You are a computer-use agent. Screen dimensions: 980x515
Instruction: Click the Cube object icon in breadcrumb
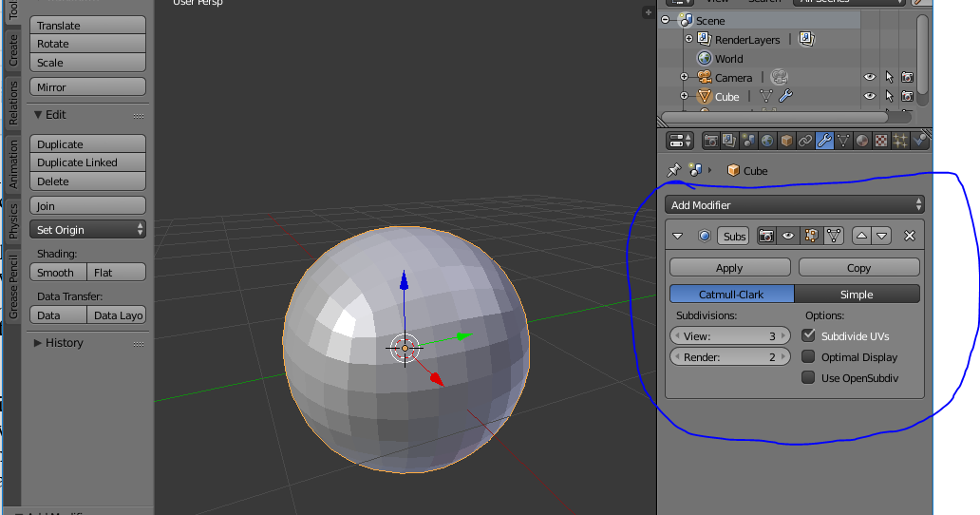pos(734,171)
